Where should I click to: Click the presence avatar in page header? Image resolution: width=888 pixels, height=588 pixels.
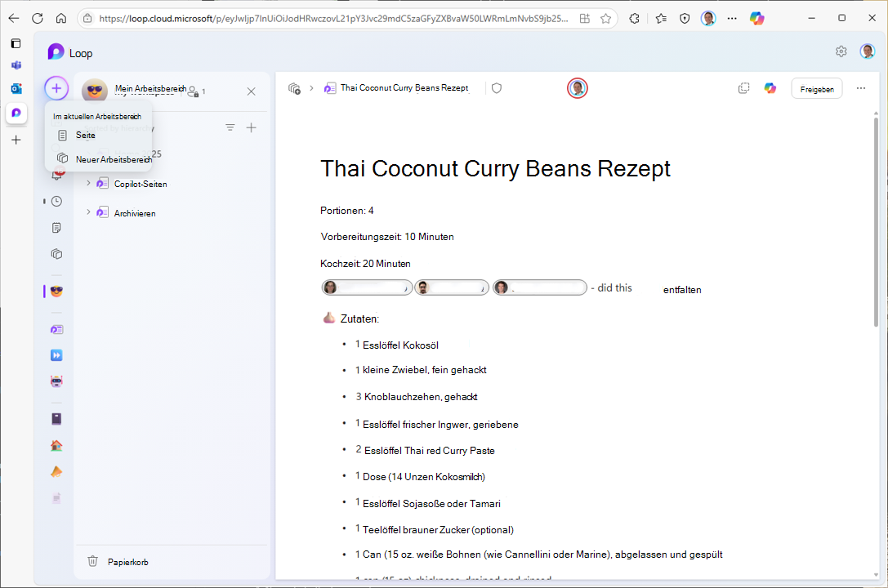tap(577, 88)
